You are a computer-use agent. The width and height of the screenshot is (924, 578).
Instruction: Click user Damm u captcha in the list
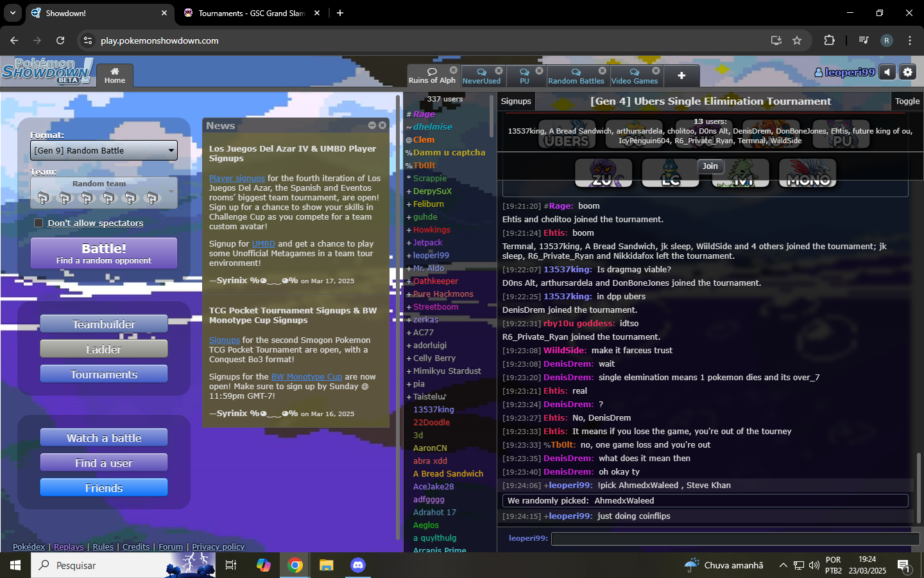click(449, 153)
